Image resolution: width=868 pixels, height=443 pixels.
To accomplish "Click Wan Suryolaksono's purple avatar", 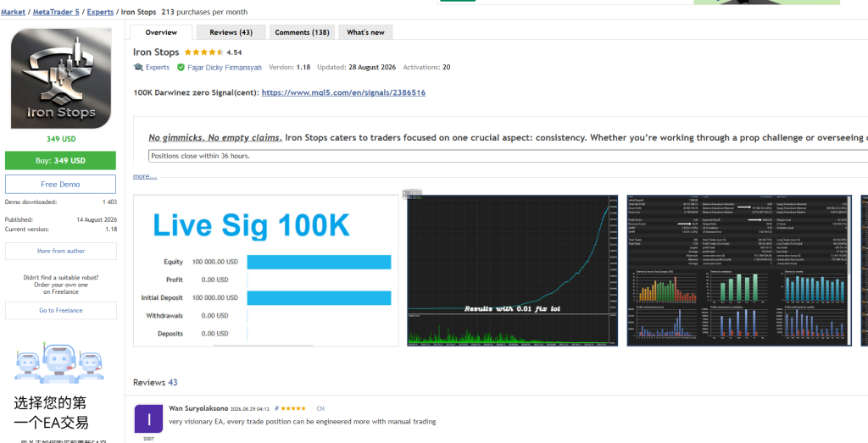I will point(148,418).
